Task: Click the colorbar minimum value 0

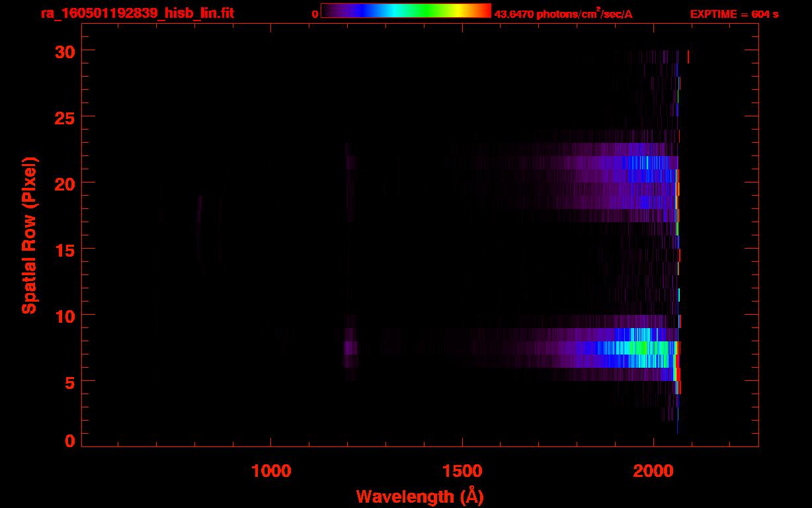Action: coord(315,14)
